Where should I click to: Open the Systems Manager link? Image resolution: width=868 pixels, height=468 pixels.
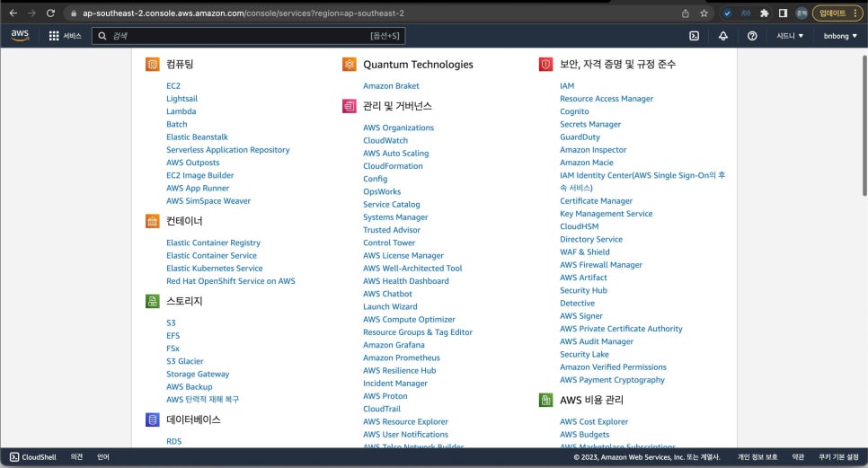[395, 217]
